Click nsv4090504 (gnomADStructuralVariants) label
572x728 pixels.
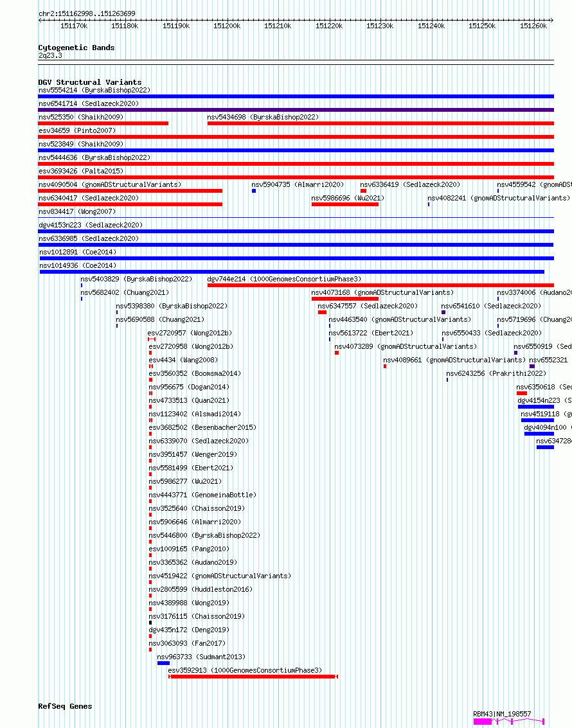[x=109, y=184]
